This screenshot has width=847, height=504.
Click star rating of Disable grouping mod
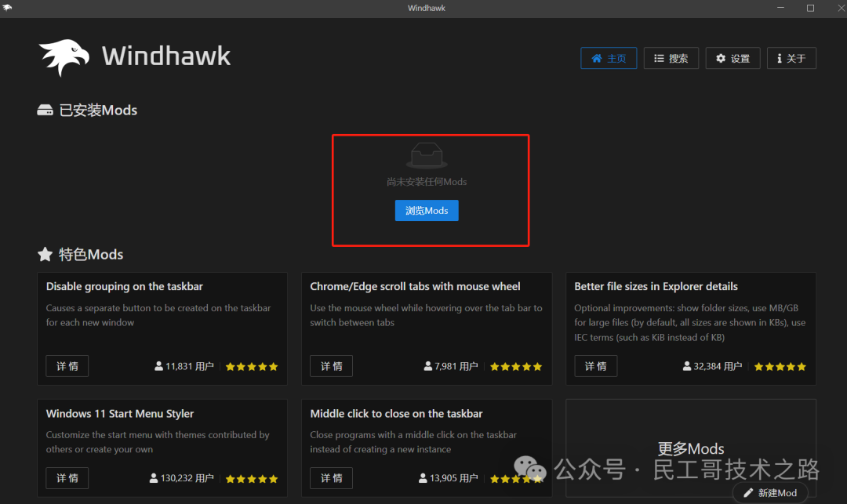pos(252,366)
